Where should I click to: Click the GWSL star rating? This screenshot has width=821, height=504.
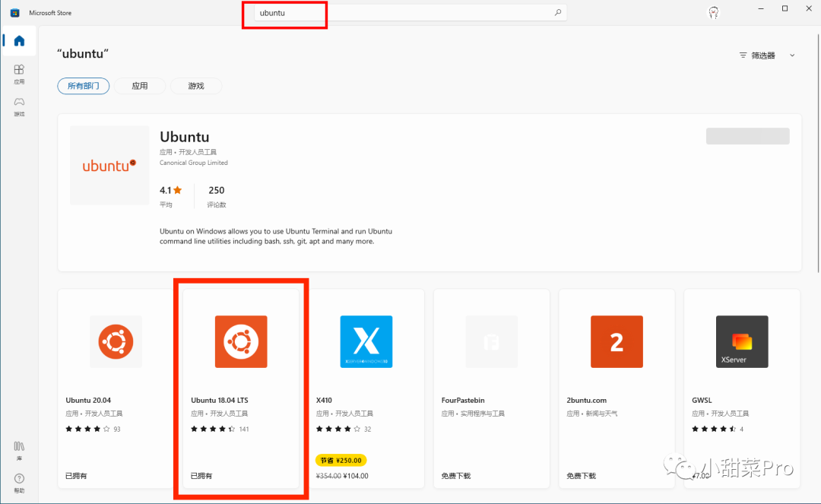coord(714,430)
